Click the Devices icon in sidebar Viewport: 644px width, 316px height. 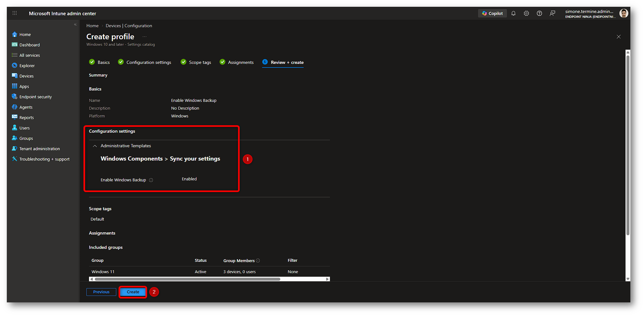15,76
